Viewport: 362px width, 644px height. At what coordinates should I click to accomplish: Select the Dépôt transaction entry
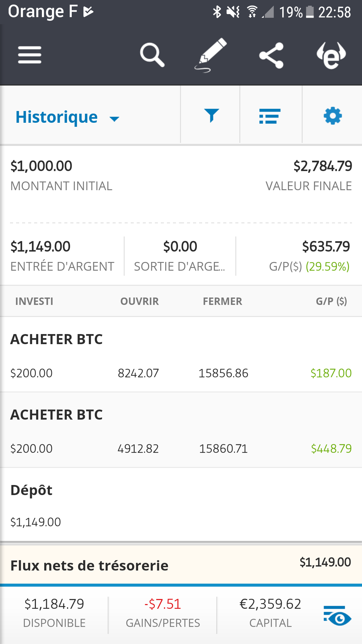pos(181,505)
